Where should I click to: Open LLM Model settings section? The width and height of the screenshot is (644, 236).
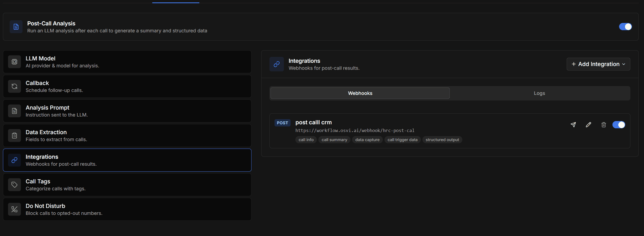pyautogui.click(x=127, y=62)
